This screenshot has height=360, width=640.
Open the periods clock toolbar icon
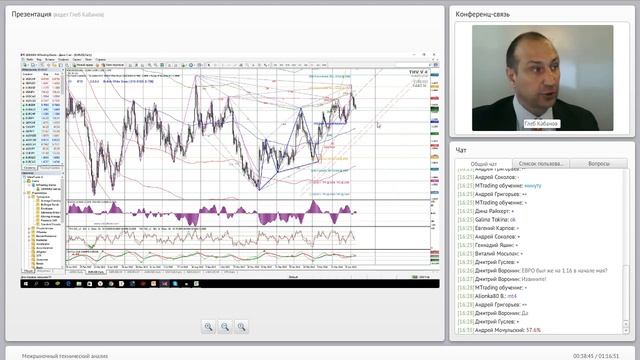[x=191, y=65]
